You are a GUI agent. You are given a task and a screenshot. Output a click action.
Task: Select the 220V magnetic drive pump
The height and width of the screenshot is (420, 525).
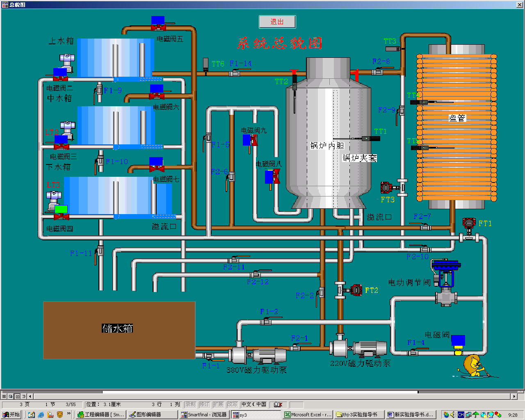(x=359, y=348)
